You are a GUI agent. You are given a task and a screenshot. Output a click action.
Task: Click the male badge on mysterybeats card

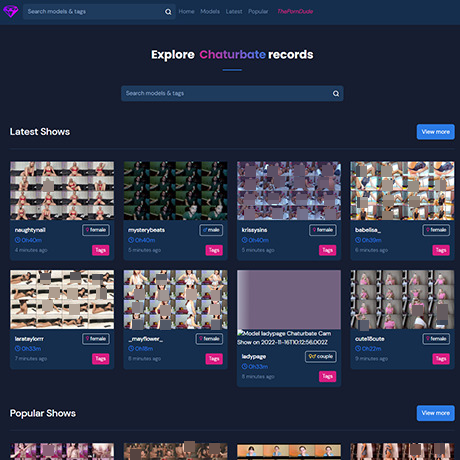point(211,230)
